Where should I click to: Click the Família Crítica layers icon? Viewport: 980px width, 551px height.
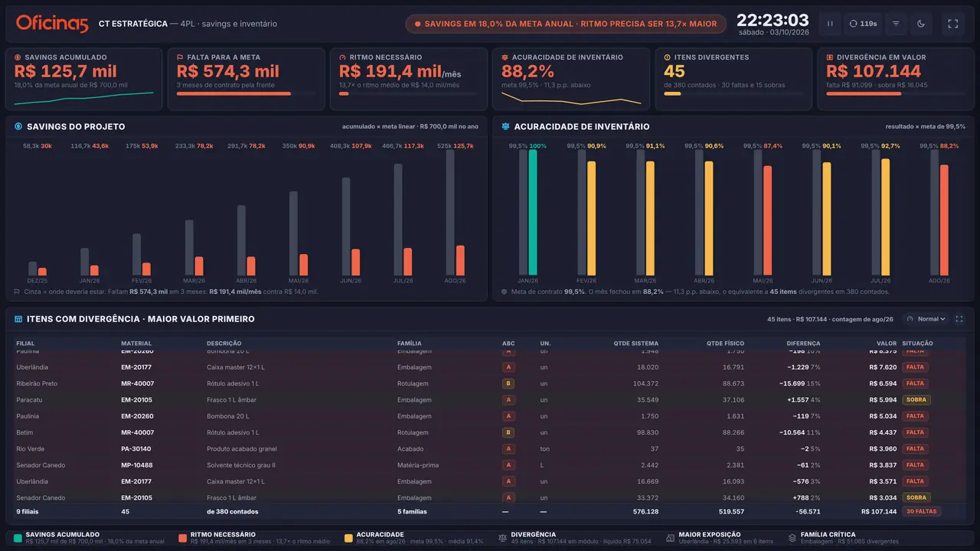792,538
